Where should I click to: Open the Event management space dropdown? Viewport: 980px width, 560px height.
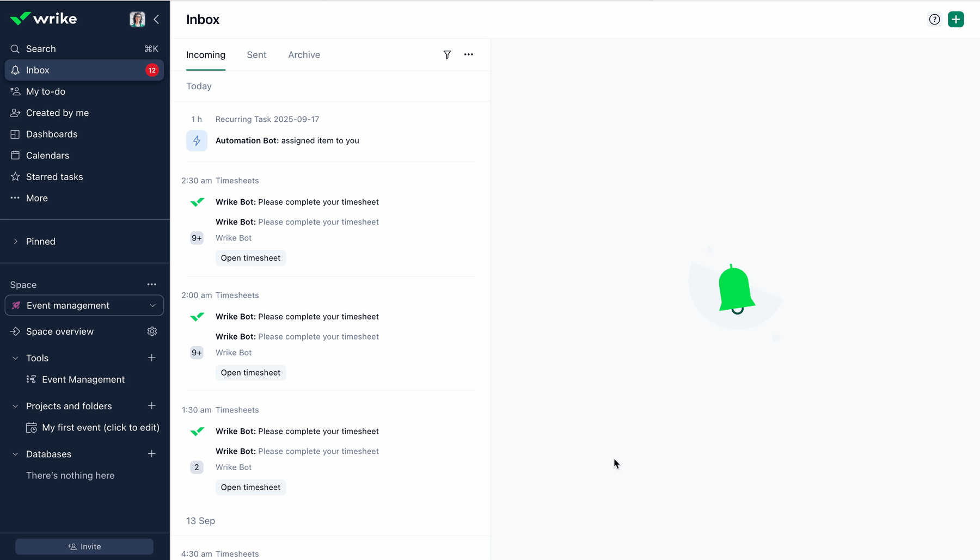153,305
